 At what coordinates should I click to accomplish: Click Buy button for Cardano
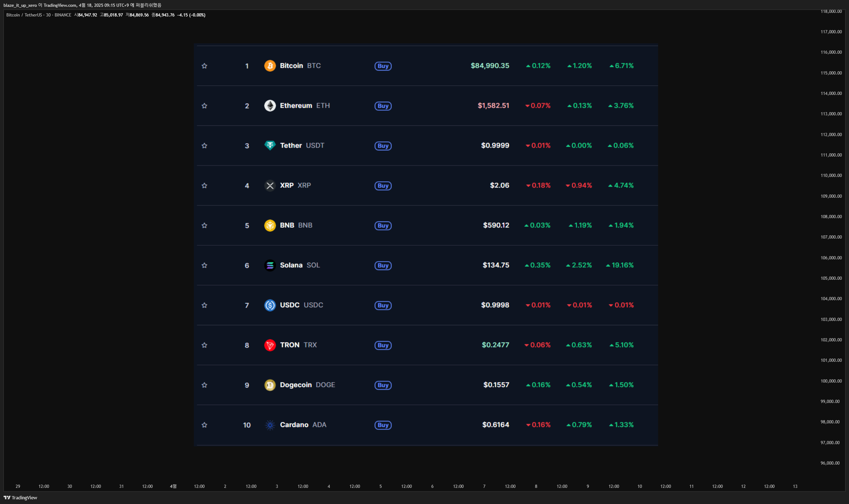383,425
